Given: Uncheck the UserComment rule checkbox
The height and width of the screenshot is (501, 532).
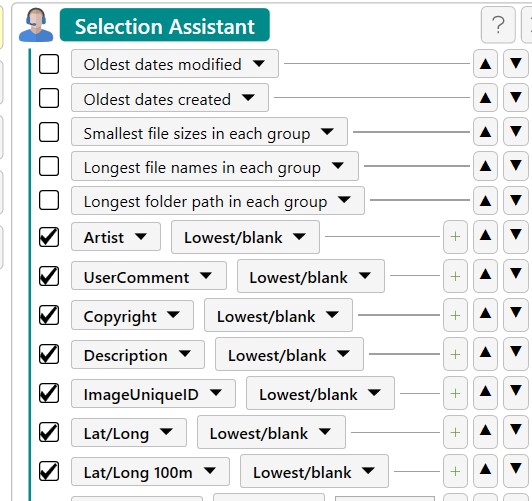Looking at the screenshot, I should (x=49, y=276).
